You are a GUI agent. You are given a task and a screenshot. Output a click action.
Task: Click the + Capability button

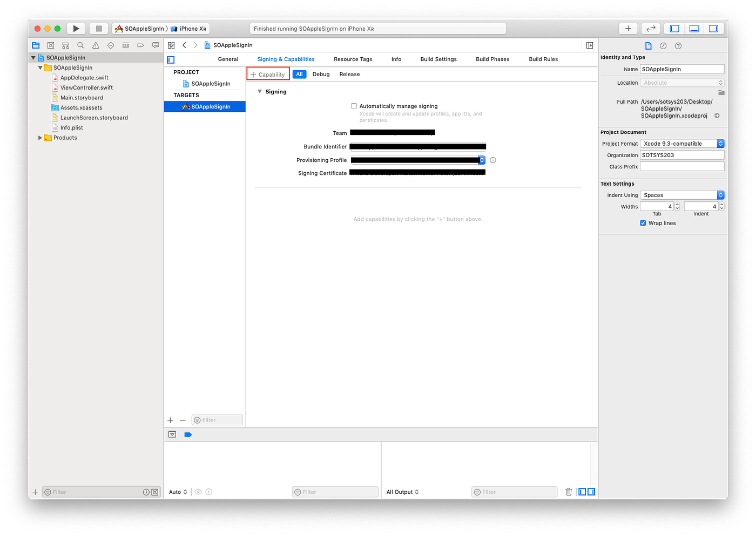click(268, 74)
